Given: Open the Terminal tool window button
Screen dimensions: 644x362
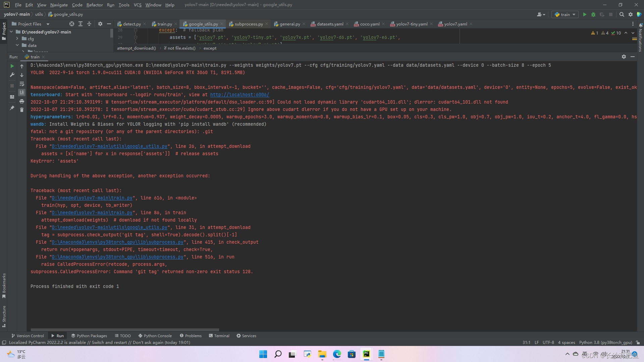Looking at the screenshot, I should pos(219,336).
